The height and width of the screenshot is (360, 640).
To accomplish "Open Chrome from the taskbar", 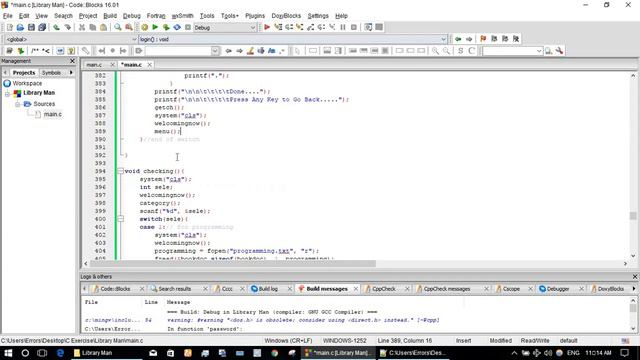I will click(275, 353).
